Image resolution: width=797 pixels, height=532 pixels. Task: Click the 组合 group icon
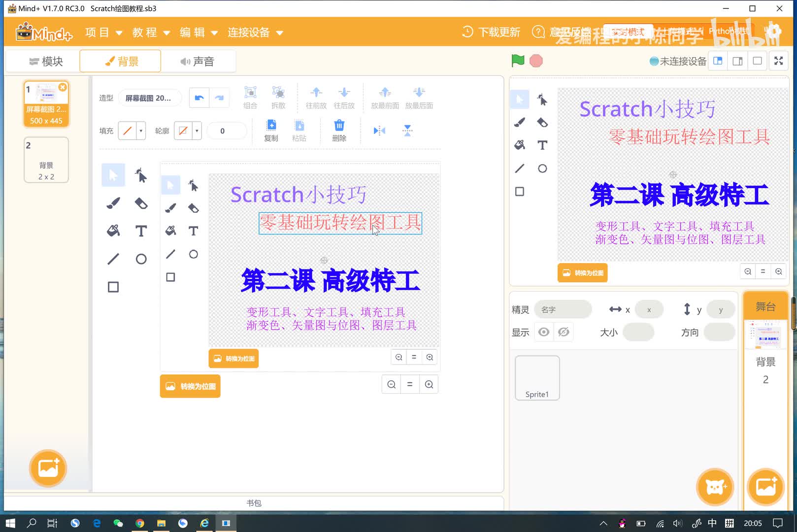click(250, 97)
